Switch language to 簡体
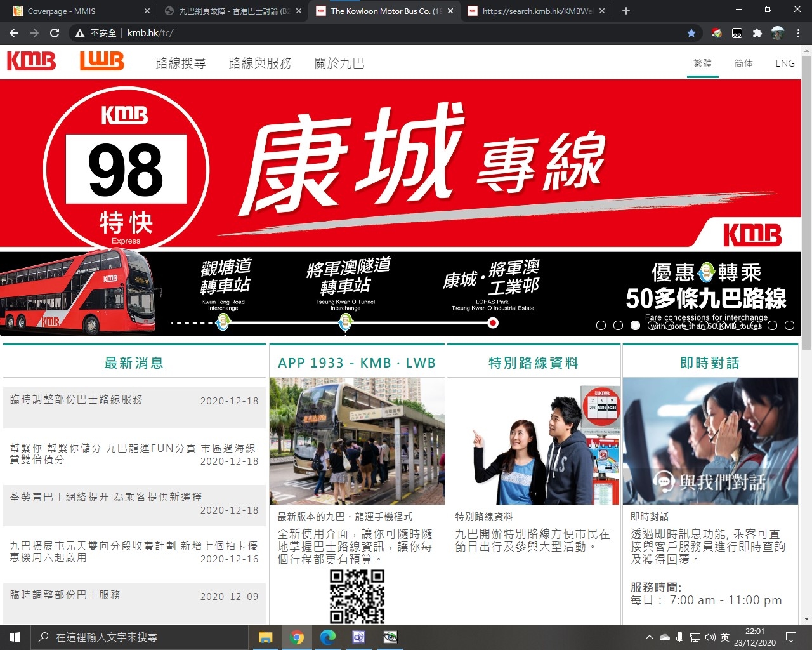 coord(743,63)
